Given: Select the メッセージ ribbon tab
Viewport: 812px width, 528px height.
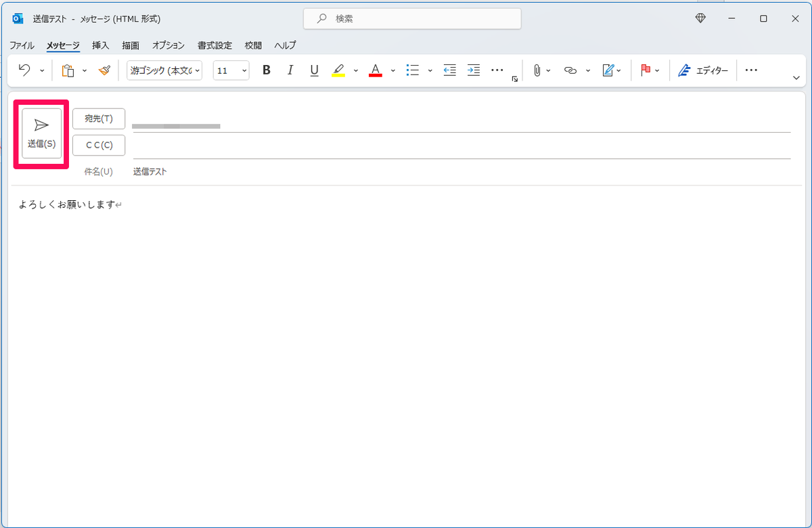Looking at the screenshot, I should (x=63, y=45).
